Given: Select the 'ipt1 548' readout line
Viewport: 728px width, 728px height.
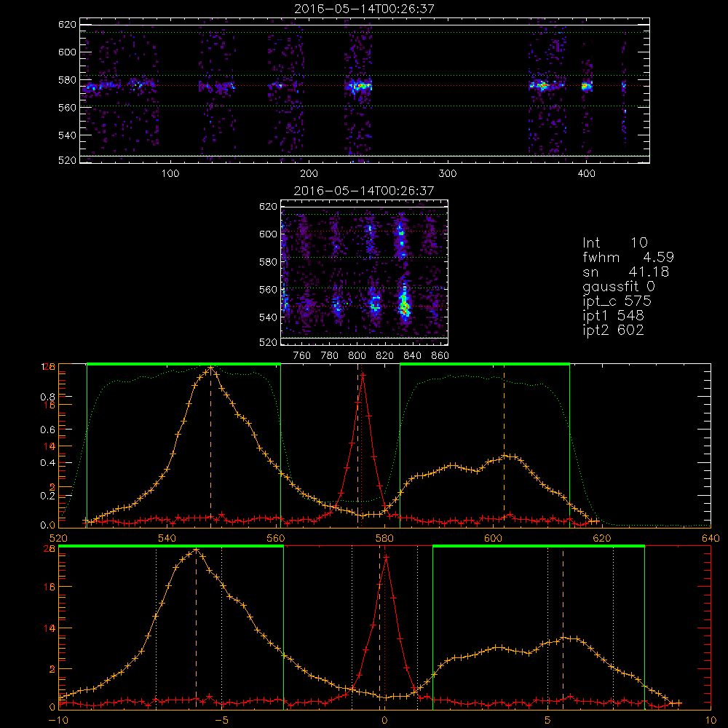Looking at the screenshot, I should point(613,316).
